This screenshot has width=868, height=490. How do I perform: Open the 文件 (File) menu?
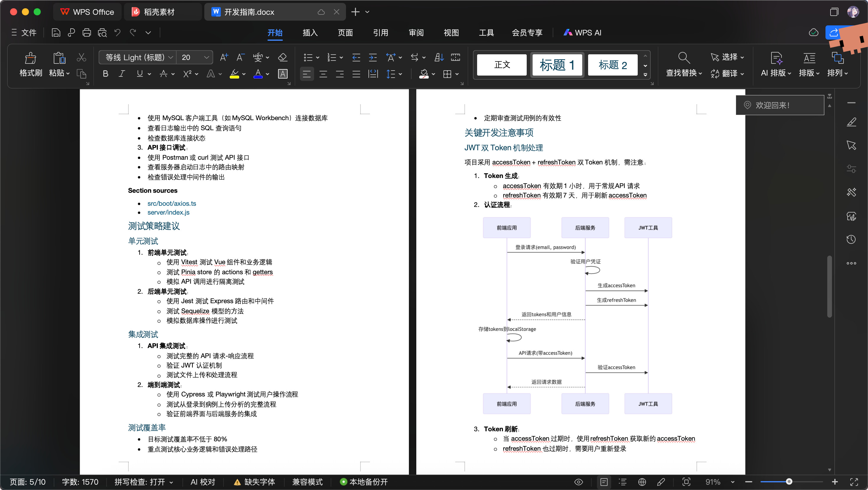(x=24, y=33)
